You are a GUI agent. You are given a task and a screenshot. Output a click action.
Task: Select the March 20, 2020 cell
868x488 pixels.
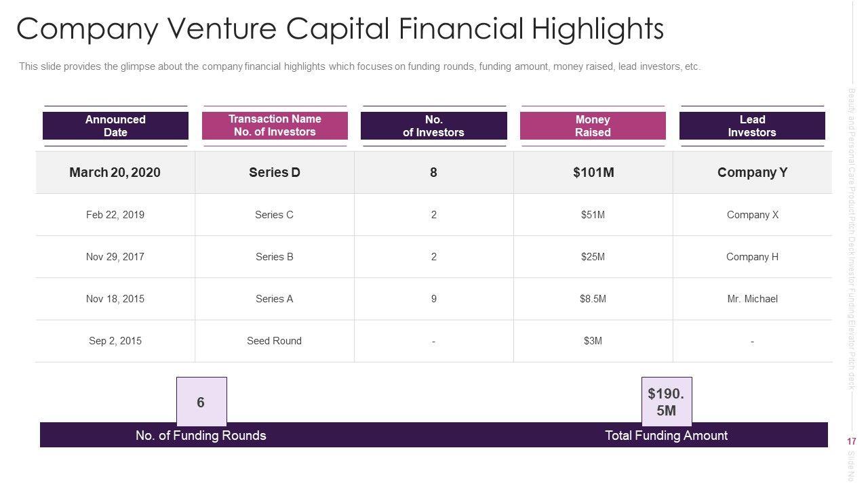pos(115,172)
